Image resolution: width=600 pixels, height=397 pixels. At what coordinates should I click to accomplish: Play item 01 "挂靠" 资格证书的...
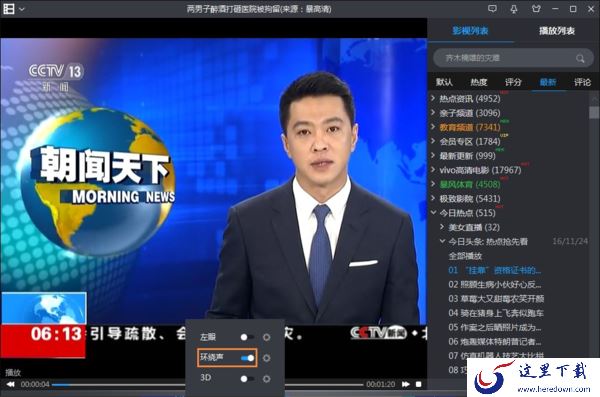[x=495, y=270]
